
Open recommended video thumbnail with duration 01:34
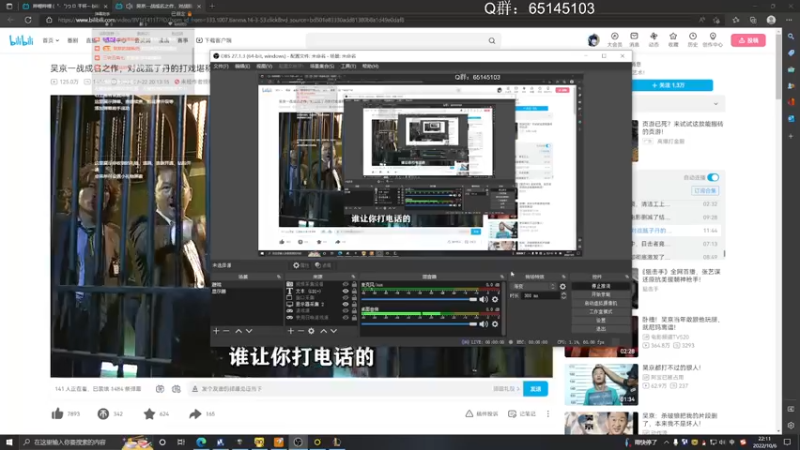pos(601,384)
